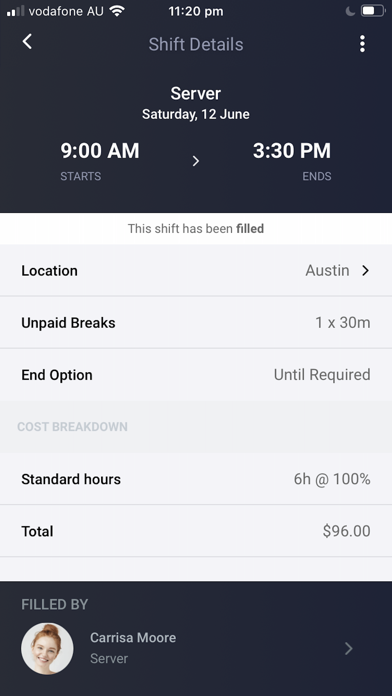Select the Standard hours row
392x696 pixels.
[196, 479]
